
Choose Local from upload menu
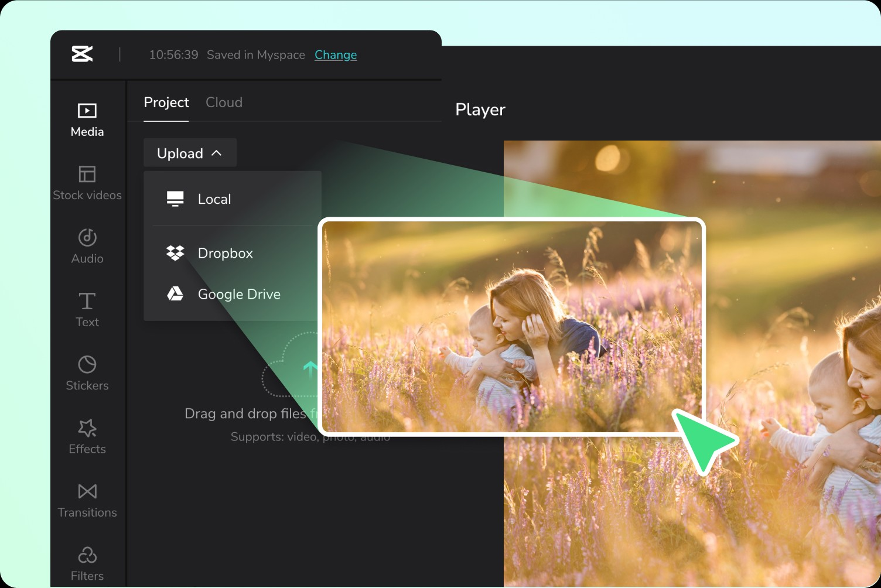tap(214, 199)
